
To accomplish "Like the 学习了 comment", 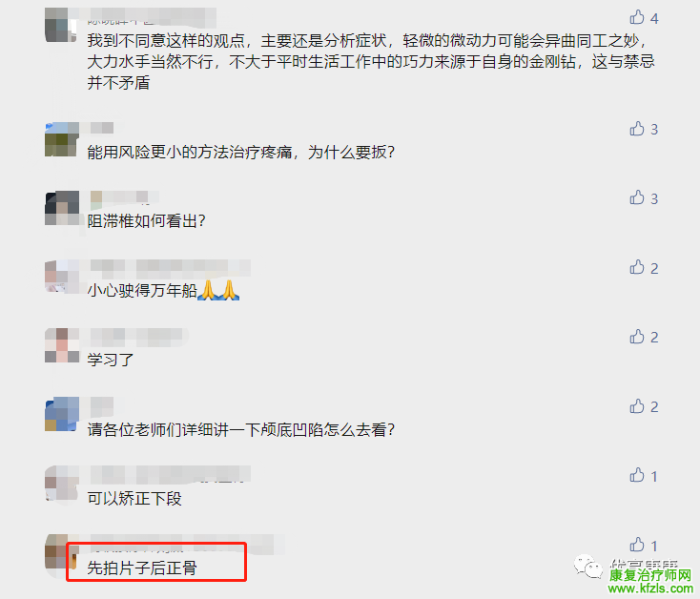I will 637,337.
